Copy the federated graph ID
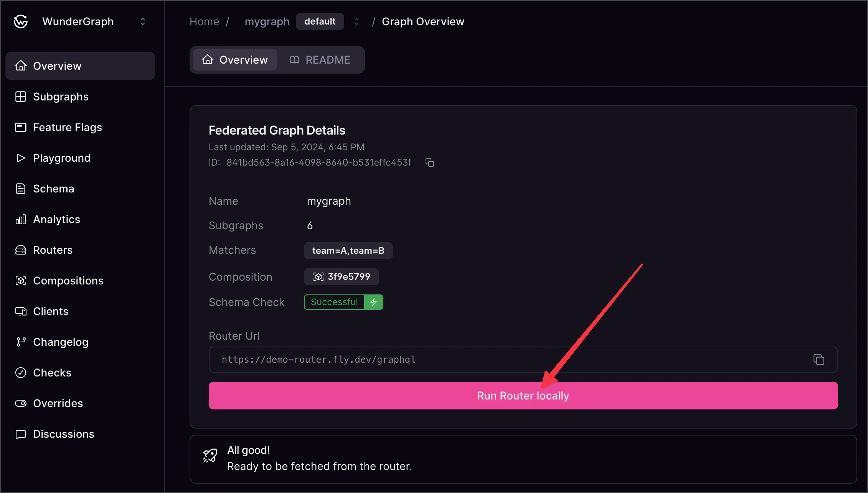This screenshot has height=493, width=868. point(429,163)
